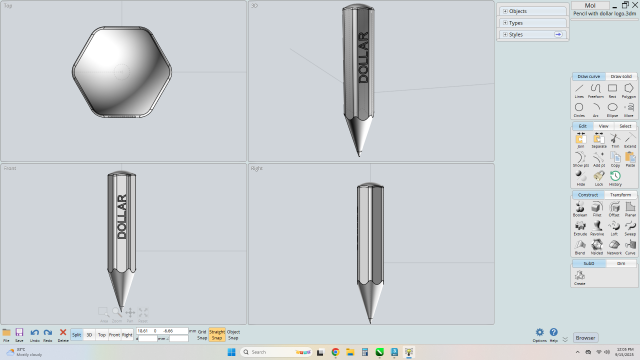Screen dimensions: 640x360
Task: Choose the Extrude tool
Action: (580, 228)
